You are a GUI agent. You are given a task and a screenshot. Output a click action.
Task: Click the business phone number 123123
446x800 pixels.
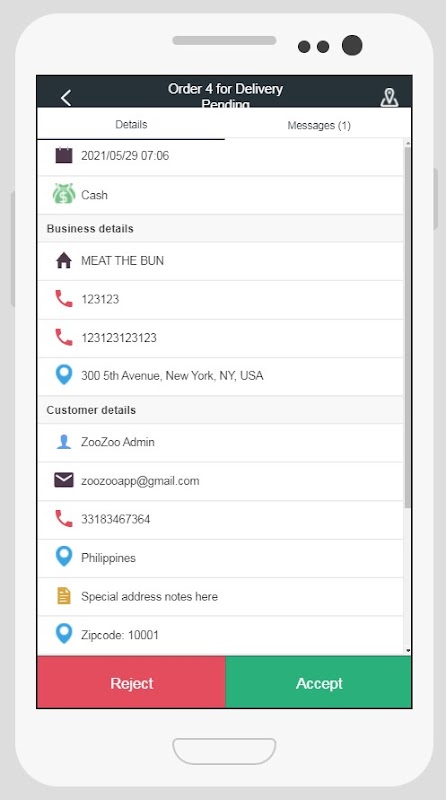click(100, 299)
